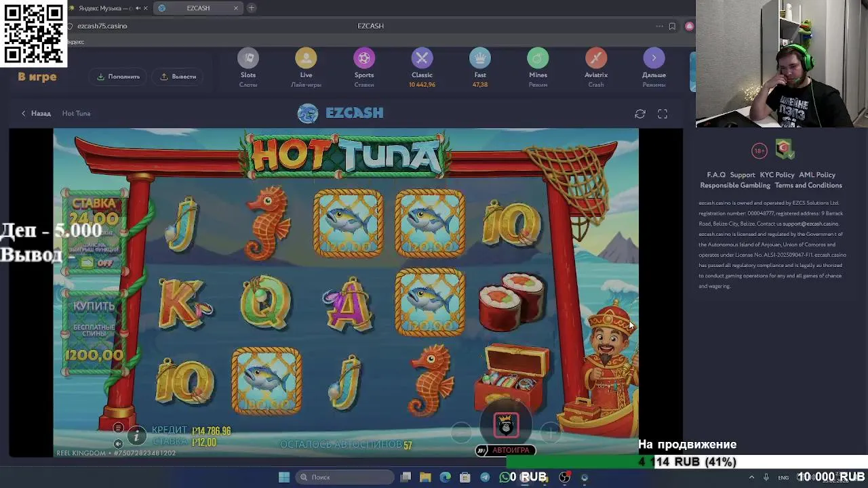Open the Support link
This screenshot has height=488, width=868.
(743, 175)
